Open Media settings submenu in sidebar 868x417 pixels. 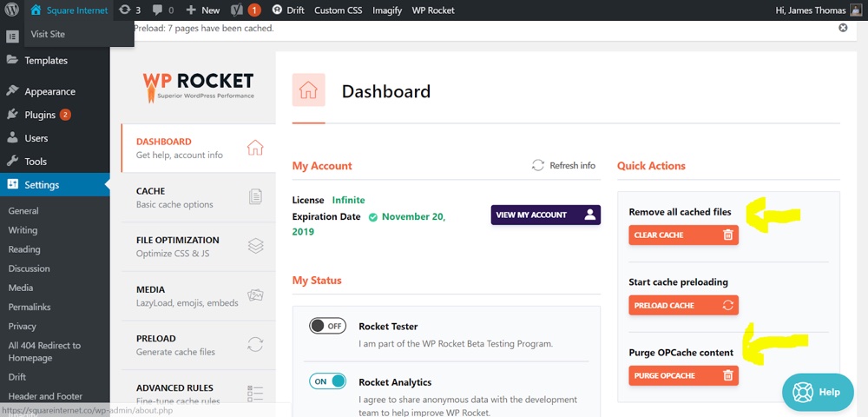21,288
